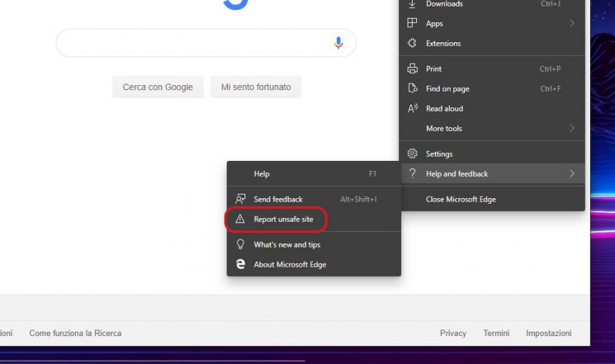Select Print in the Edge menu
This screenshot has width=615, height=364.
tap(492, 69)
